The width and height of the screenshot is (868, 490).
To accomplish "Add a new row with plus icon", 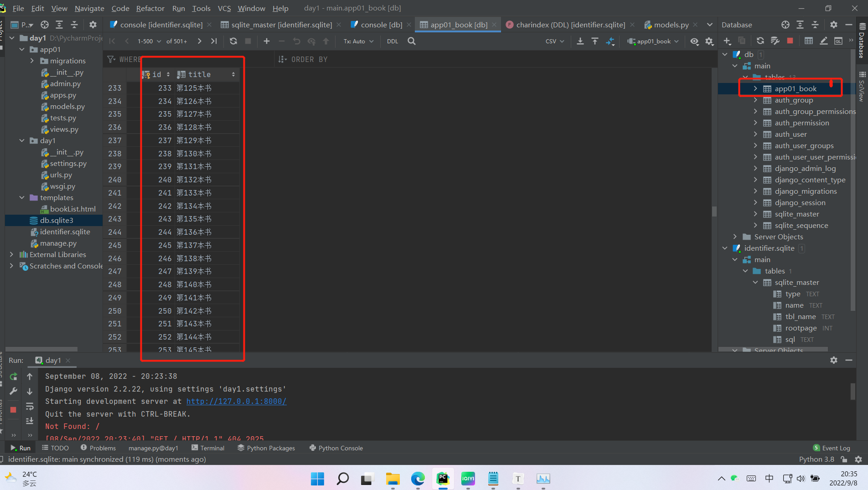I will coord(267,41).
